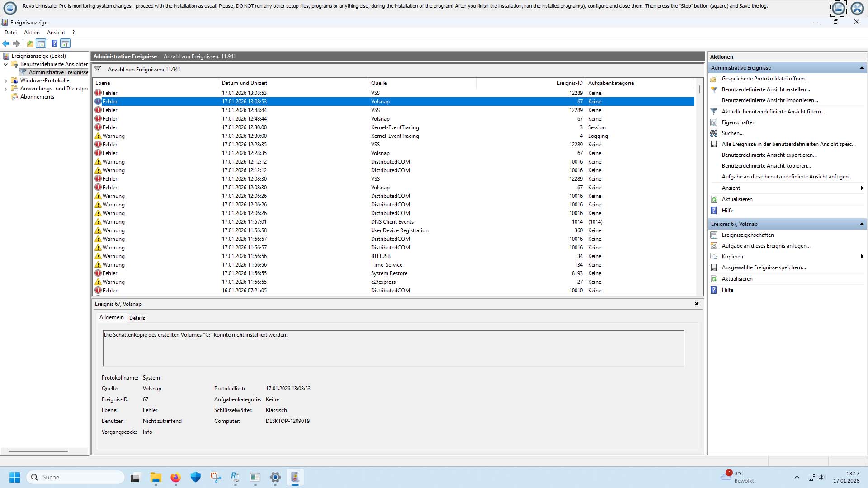868x488 pixels.
Task: Open the Aktion menu
Action: pyautogui.click(x=32, y=33)
